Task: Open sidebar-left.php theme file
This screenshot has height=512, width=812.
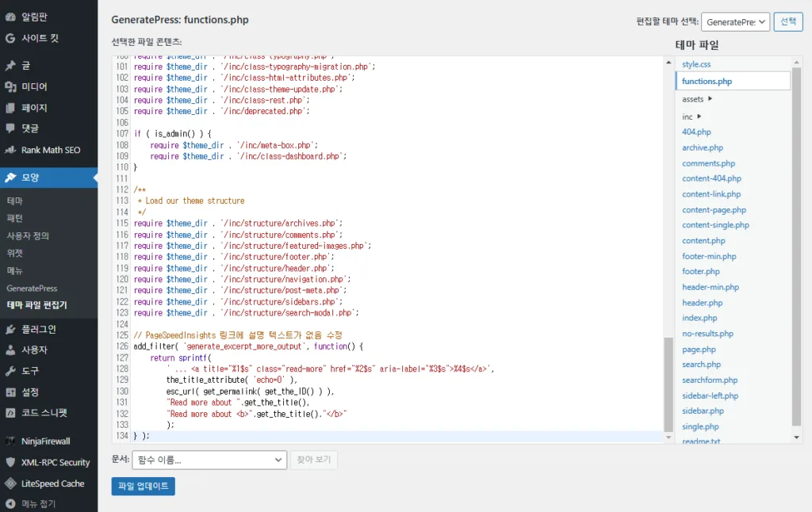Action: pos(710,395)
